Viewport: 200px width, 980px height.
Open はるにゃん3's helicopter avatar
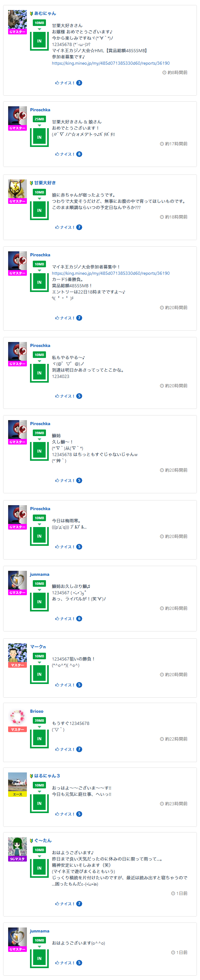point(17,782)
